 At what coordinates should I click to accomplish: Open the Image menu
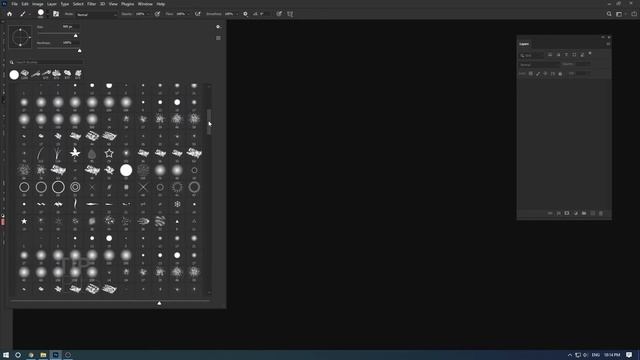[x=38, y=4]
